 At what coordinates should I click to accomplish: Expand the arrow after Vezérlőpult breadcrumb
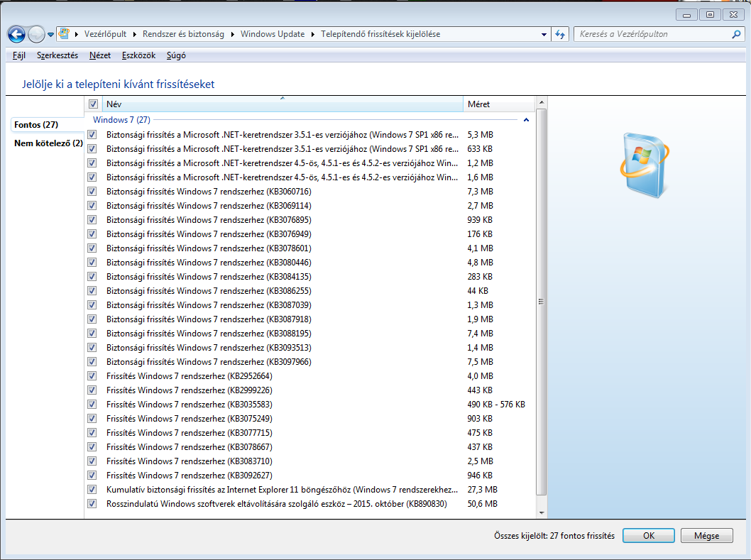point(135,35)
